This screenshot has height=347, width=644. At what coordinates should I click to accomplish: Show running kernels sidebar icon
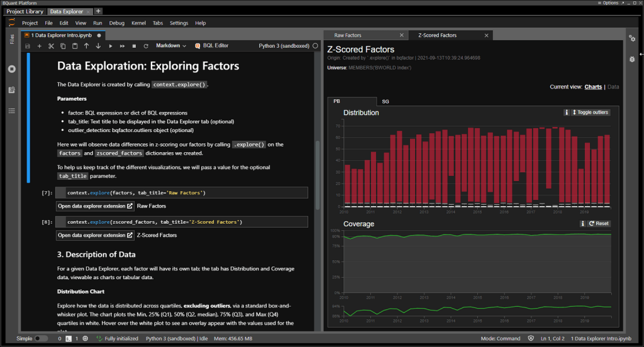[x=11, y=69]
